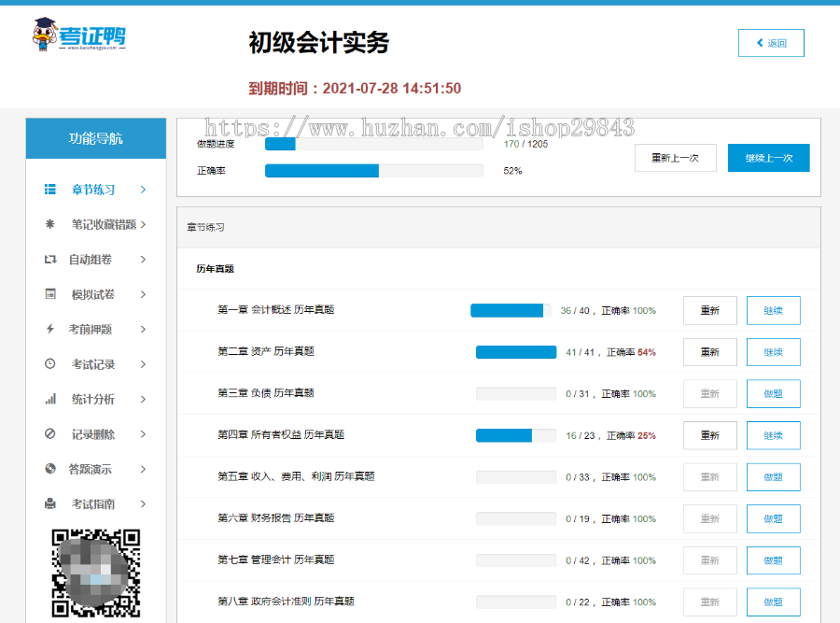Click the bar chart icon beside 统计分析

pos(50,399)
